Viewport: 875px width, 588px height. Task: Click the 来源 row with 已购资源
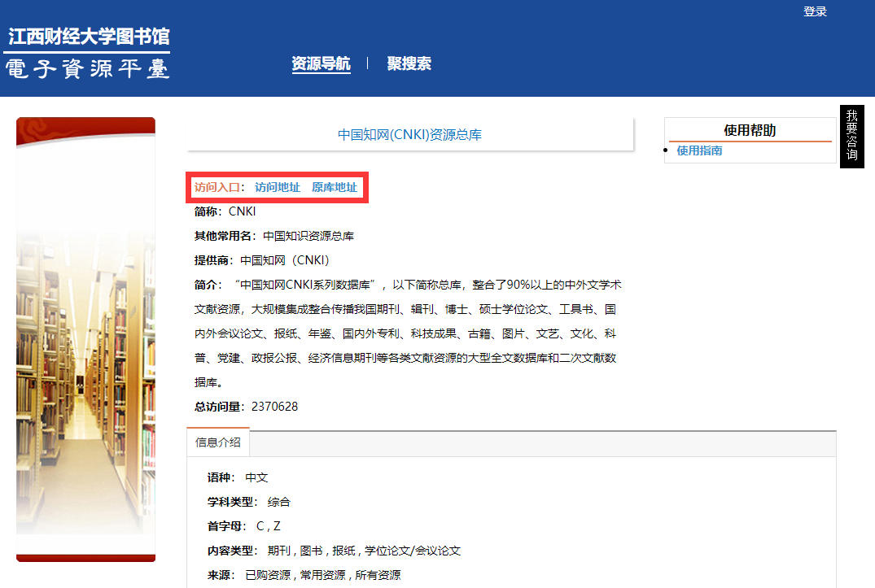click(322, 575)
